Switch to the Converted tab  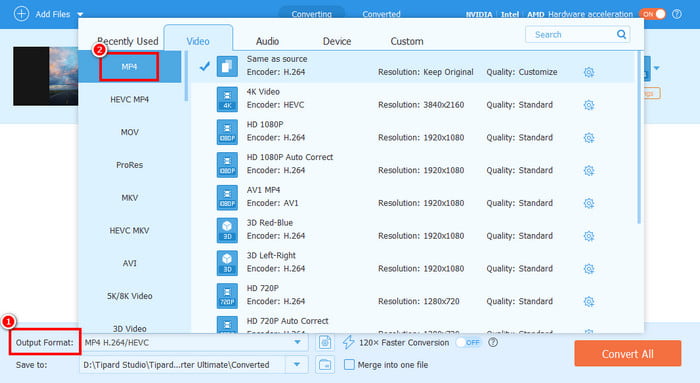(x=381, y=13)
